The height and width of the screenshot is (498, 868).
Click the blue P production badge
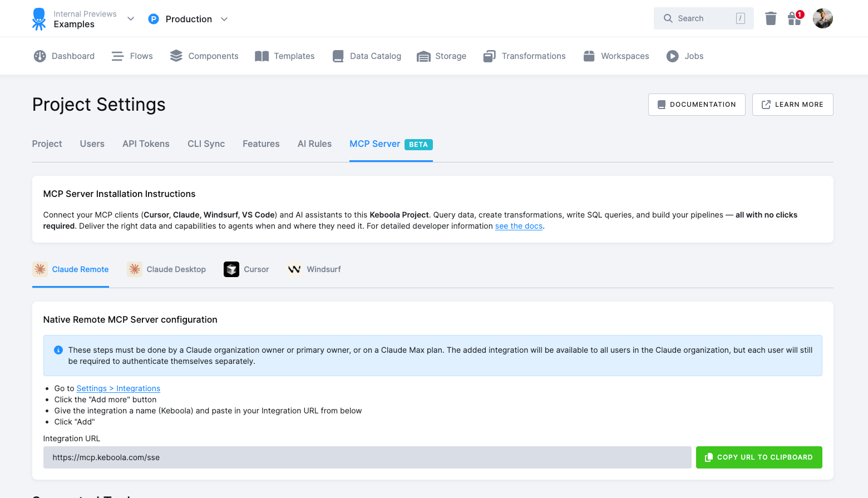pos(154,19)
